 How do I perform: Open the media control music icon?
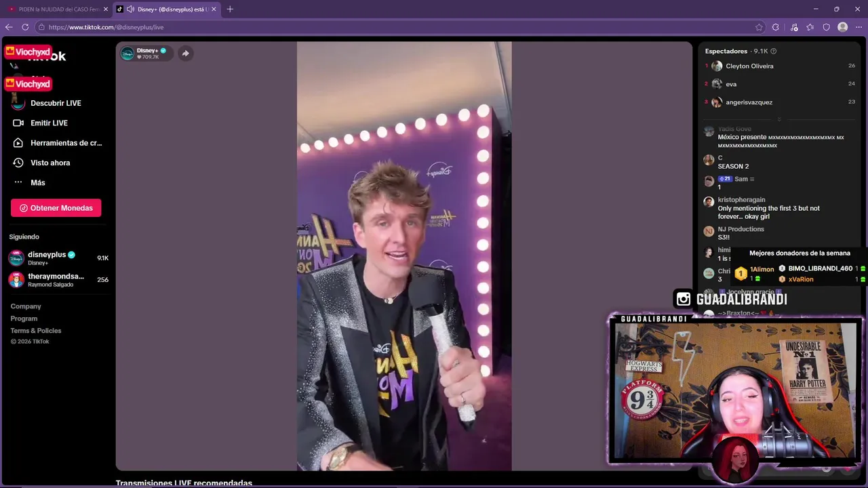794,27
